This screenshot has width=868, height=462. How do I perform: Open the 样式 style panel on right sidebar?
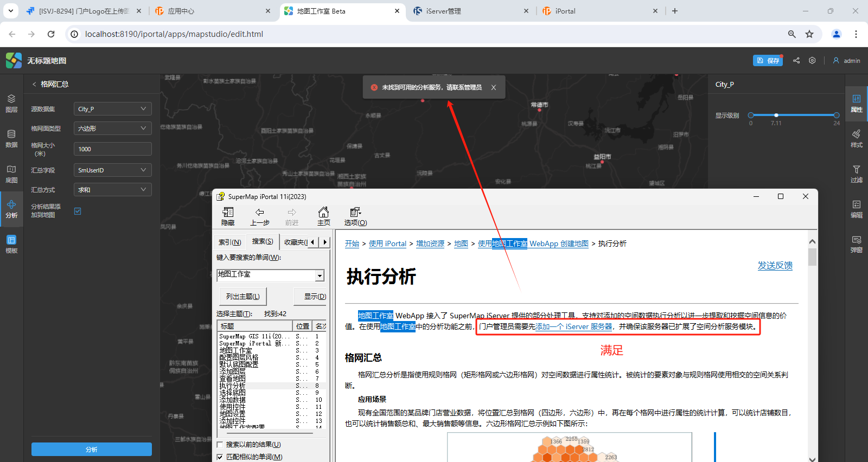(857, 138)
